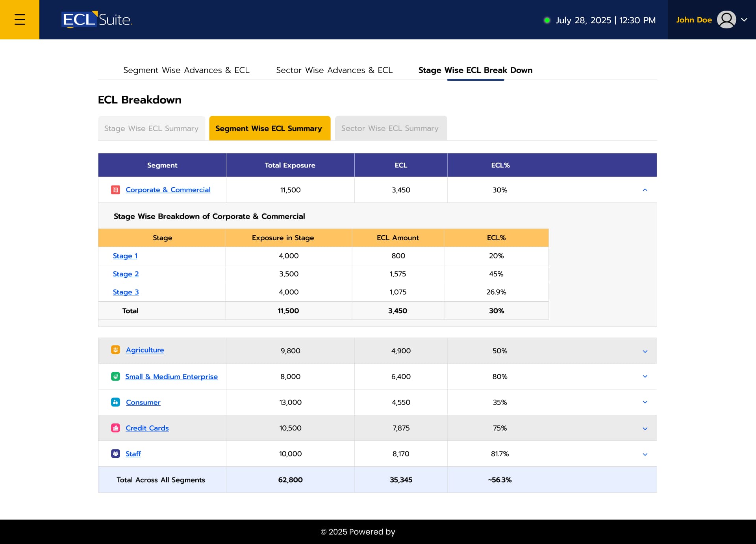Click the ECL Suite logo

[x=97, y=20]
